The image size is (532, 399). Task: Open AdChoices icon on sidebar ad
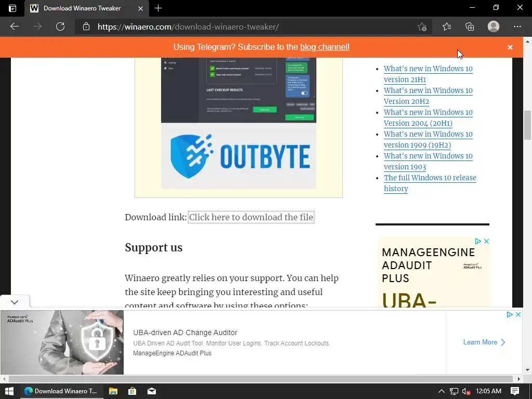click(x=478, y=241)
